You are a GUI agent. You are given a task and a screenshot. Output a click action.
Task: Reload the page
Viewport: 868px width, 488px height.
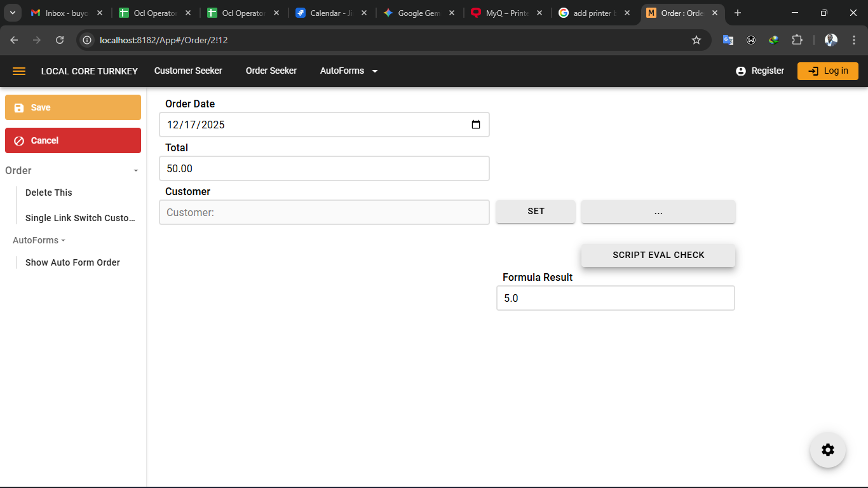pyautogui.click(x=60, y=40)
